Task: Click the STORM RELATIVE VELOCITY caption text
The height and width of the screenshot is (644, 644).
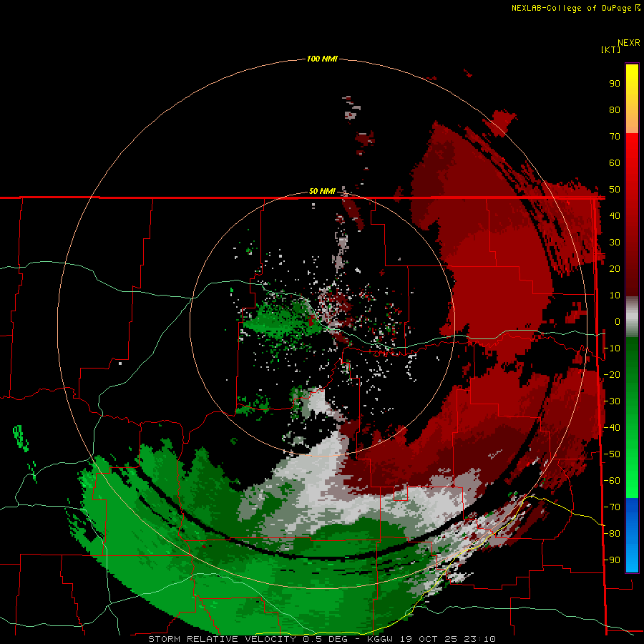Action: pos(222,639)
